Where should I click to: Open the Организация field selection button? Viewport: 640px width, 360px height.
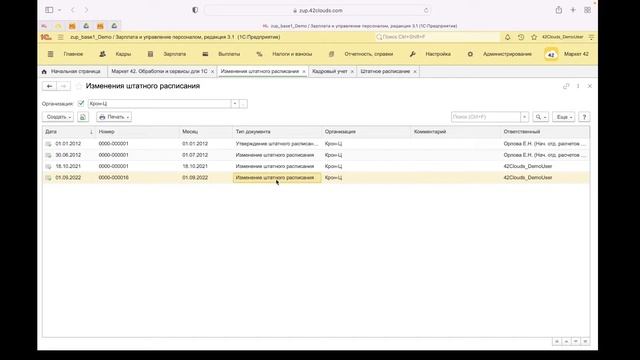(x=243, y=104)
